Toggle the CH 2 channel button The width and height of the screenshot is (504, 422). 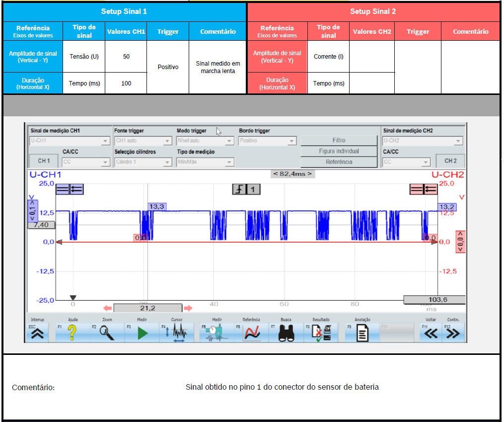click(450, 161)
